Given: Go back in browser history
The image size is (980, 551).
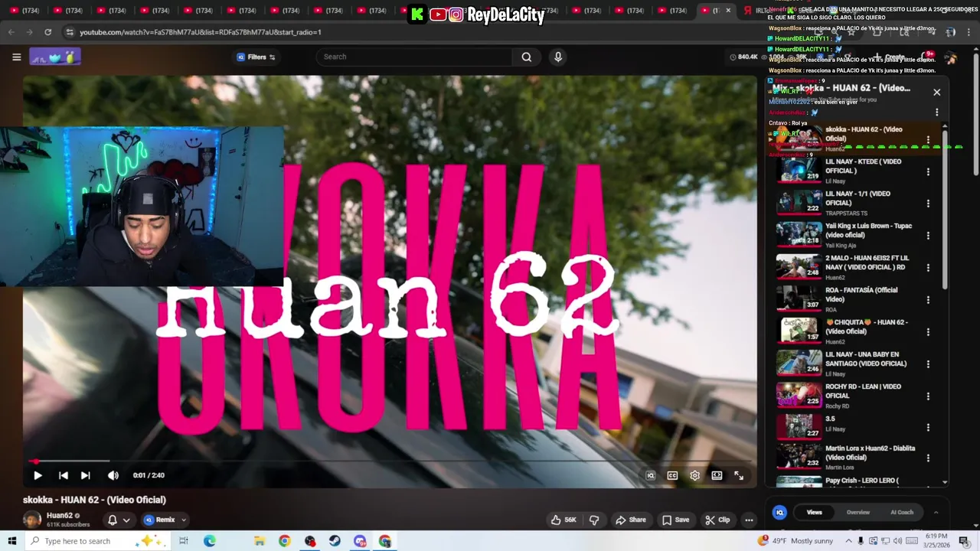Looking at the screenshot, I should pyautogui.click(x=11, y=32).
